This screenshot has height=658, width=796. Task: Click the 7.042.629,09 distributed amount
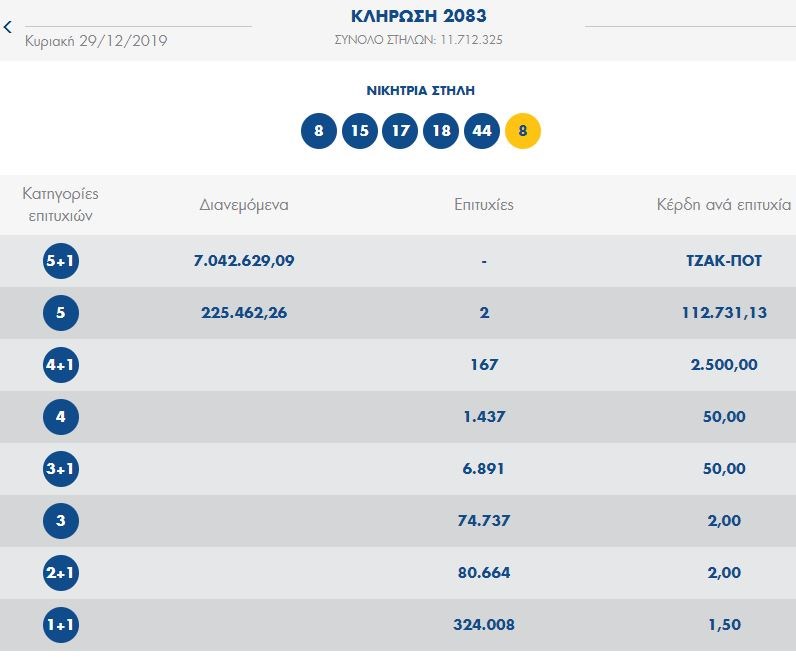coord(244,261)
